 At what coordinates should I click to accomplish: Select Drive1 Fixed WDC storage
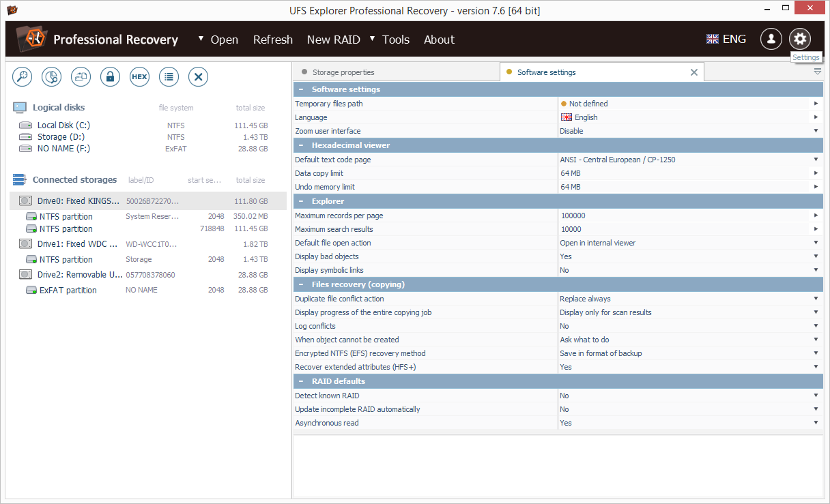pos(78,244)
